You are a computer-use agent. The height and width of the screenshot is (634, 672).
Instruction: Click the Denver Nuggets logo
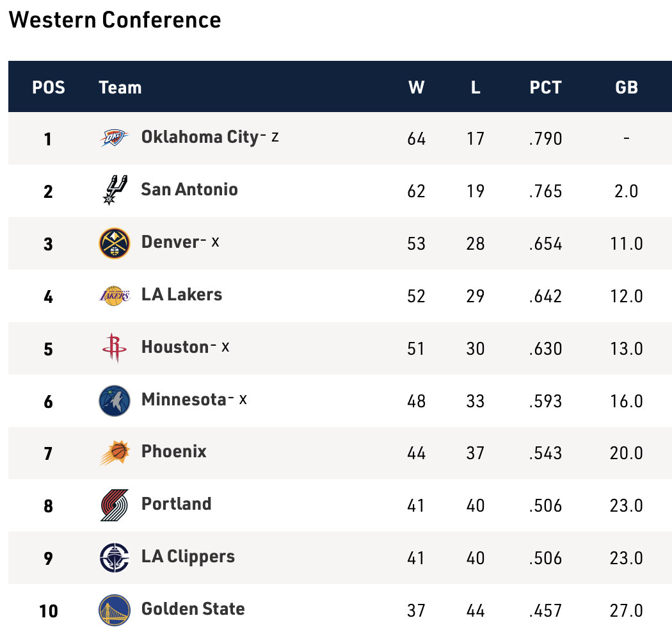(115, 243)
